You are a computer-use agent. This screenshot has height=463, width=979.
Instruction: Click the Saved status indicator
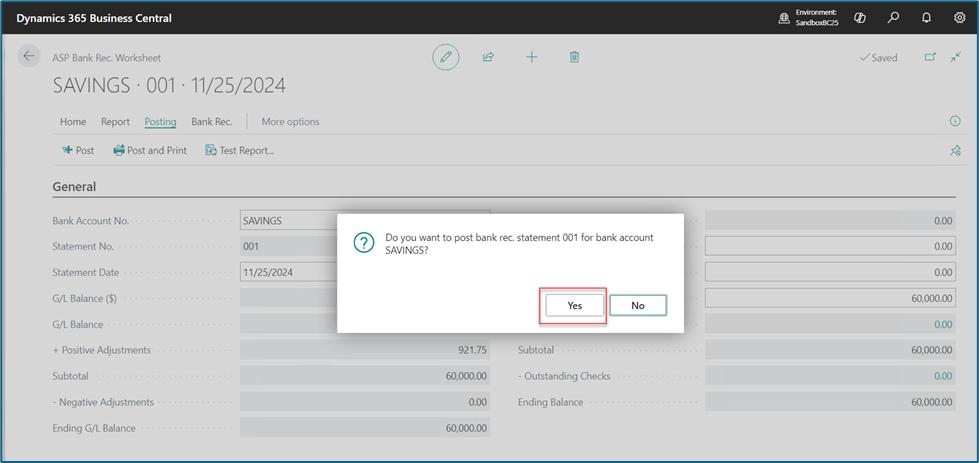pos(878,57)
